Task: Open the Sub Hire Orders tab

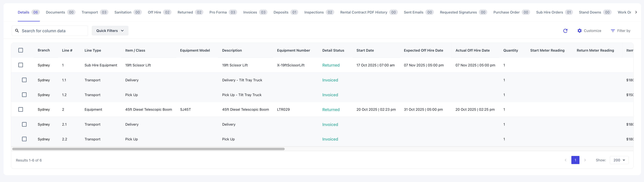Action: pyautogui.click(x=549, y=12)
